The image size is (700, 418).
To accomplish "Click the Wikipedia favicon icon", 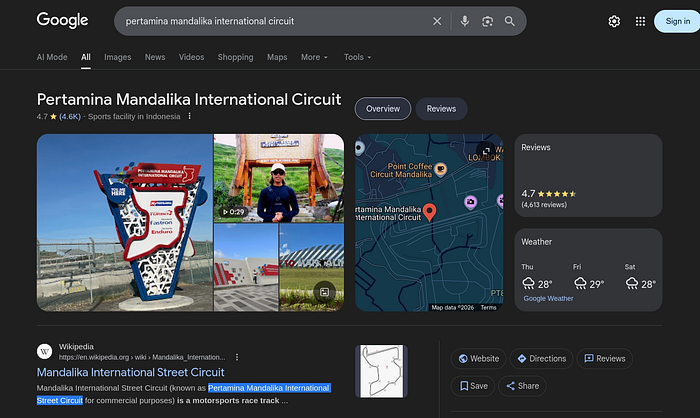I will (45, 351).
